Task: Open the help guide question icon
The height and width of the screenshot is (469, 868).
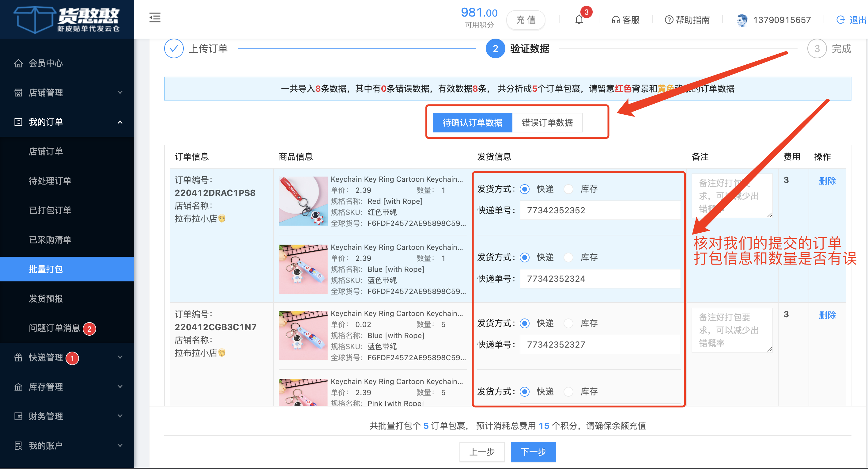Action: pyautogui.click(x=669, y=20)
